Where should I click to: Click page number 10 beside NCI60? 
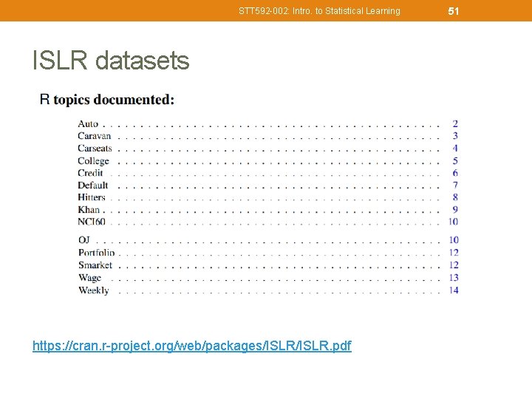453,222
